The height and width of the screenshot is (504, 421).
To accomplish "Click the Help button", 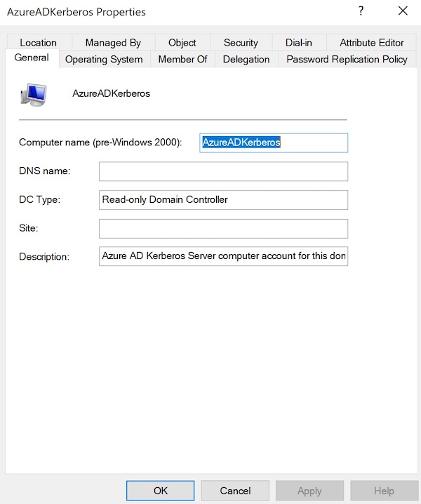I will (x=384, y=491).
